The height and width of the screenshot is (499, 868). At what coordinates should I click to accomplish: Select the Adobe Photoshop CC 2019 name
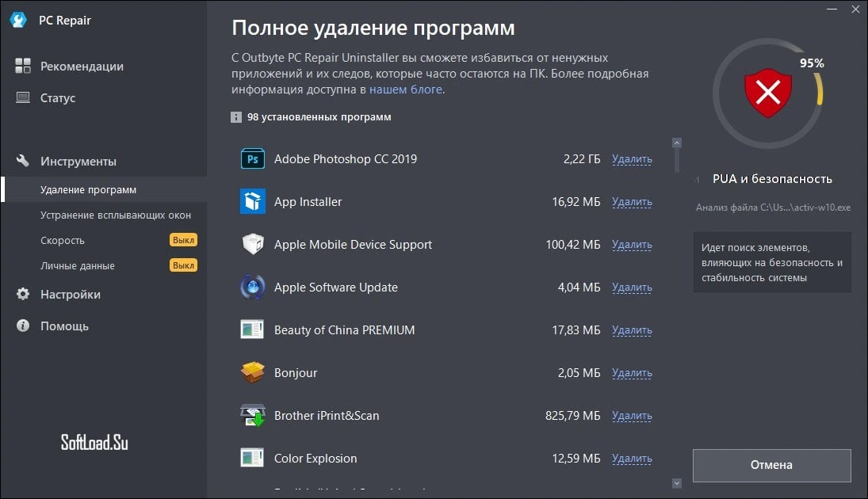tap(346, 158)
